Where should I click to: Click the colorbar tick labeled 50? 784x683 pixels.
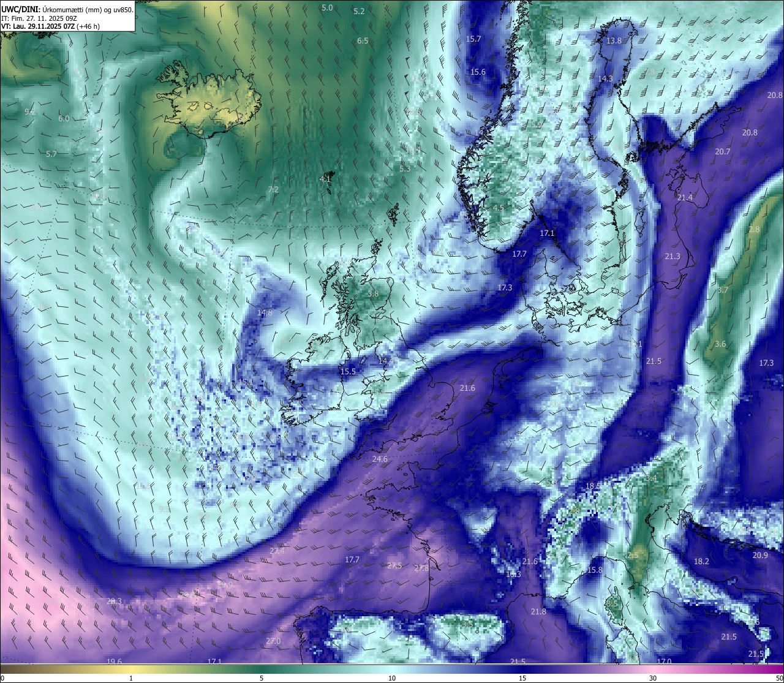778,678
